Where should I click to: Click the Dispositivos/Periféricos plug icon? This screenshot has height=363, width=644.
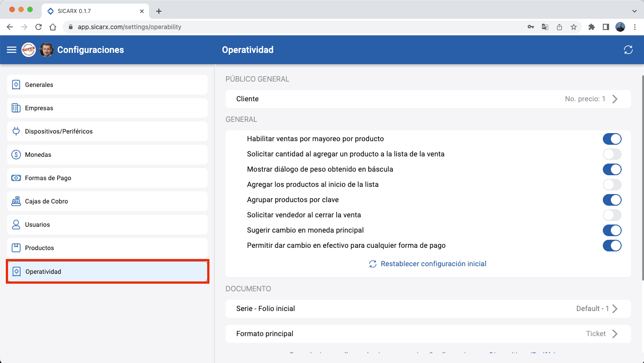click(x=16, y=131)
